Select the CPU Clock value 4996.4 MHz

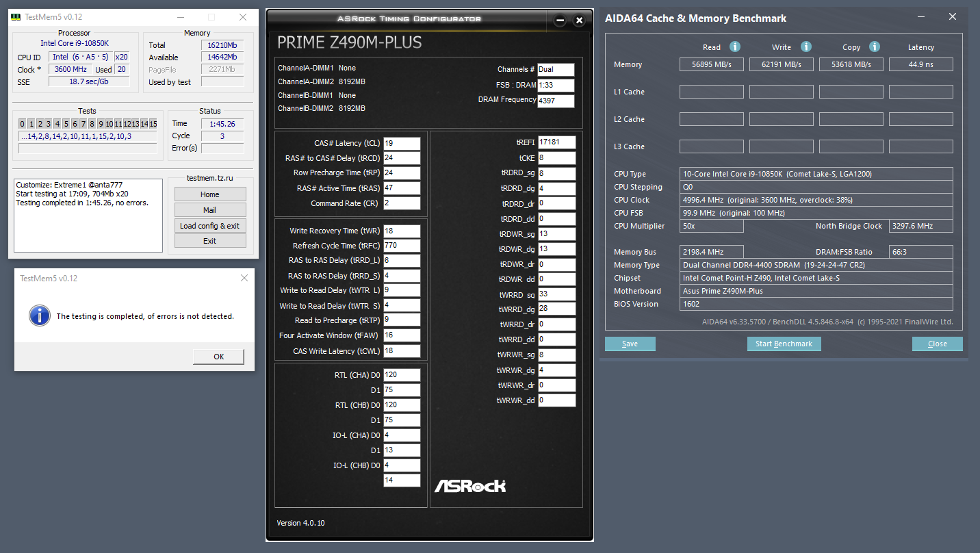(816, 200)
